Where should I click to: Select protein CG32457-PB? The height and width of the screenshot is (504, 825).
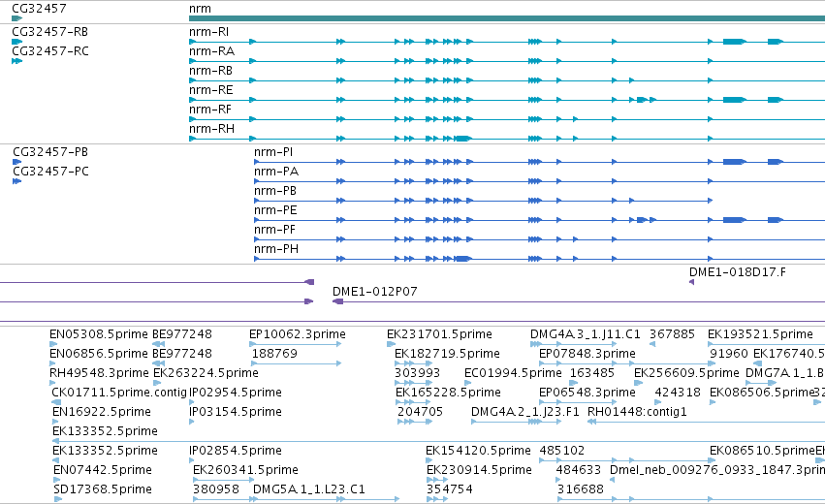pyautogui.click(x=50, y=152)
